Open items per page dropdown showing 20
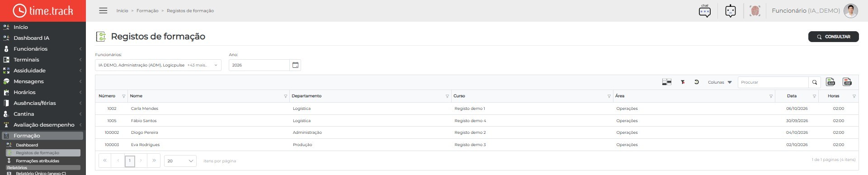The height and width of the screenshot is (175, 868). point(180,161)
